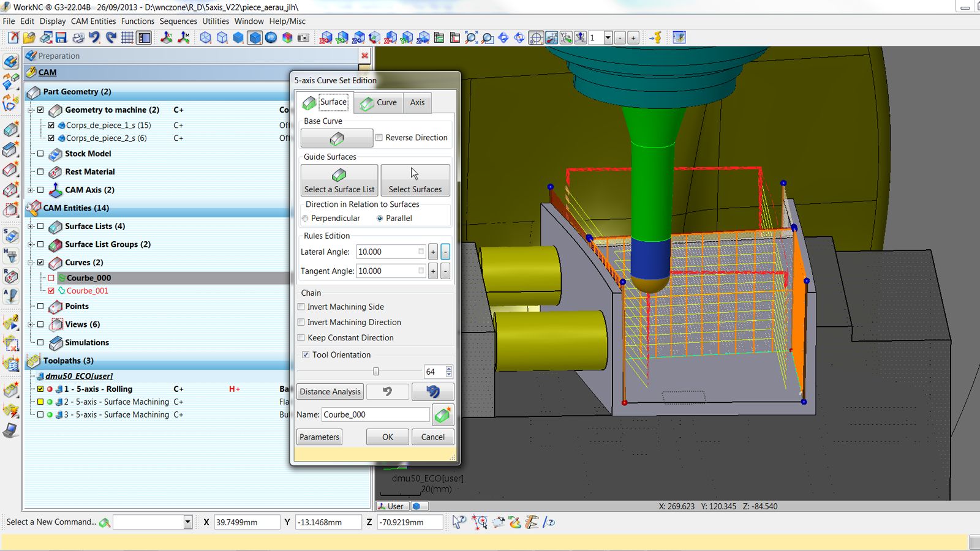Viewport: 980px width, 551px height.
Task: Click the Save disk icon in toolbar
Action: click(61, 38)
